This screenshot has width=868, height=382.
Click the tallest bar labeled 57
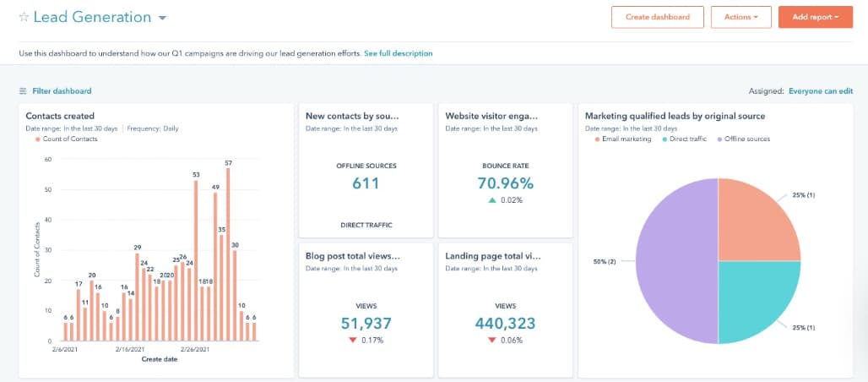coord(228,254)
